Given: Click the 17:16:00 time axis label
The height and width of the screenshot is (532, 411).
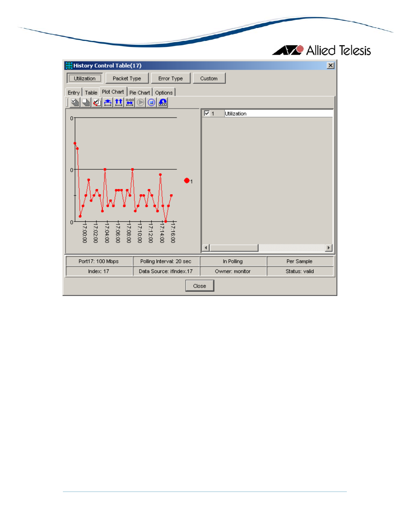Looking at the screenshot, I should 173,233.
